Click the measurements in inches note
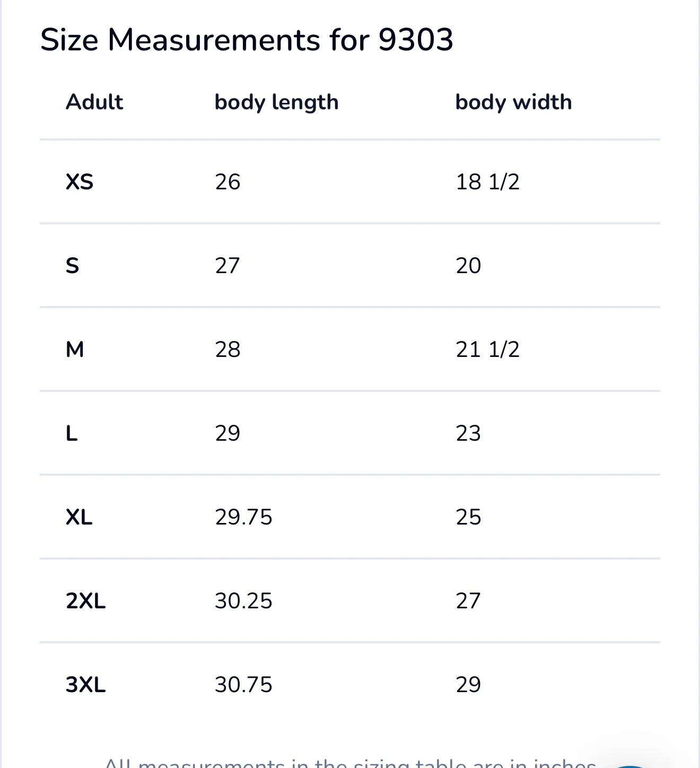The width and height of the screenshot is (700, 768). (x=350, y=763)
